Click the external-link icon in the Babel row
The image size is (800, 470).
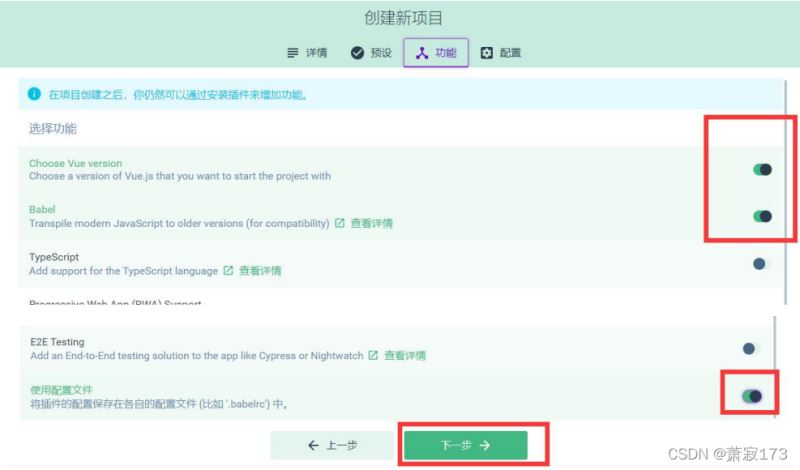click(339, 223)
